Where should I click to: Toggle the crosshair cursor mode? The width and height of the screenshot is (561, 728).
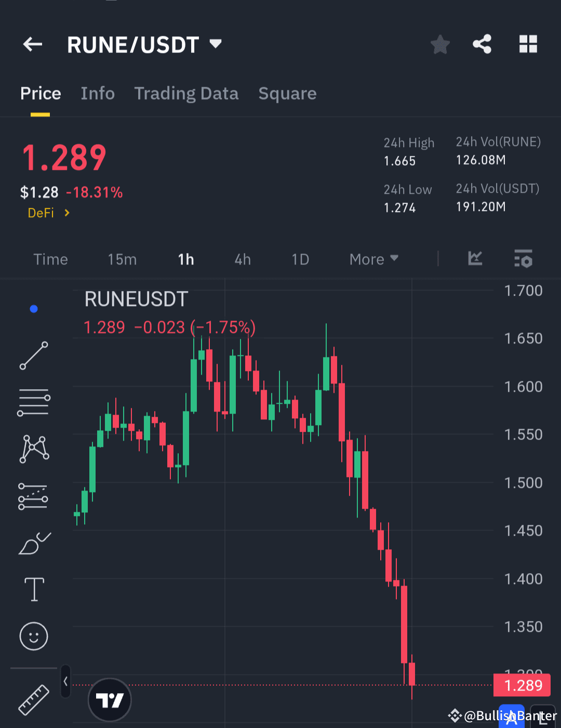point(33,308)
